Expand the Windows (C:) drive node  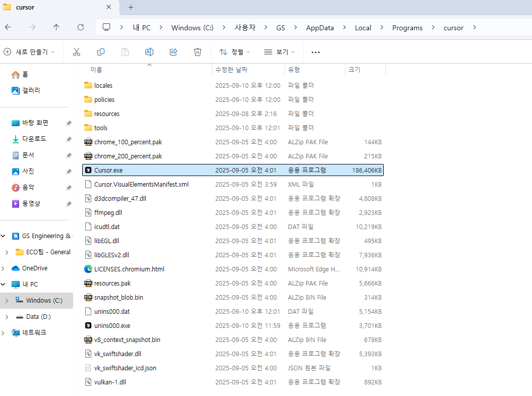(7, 301)
